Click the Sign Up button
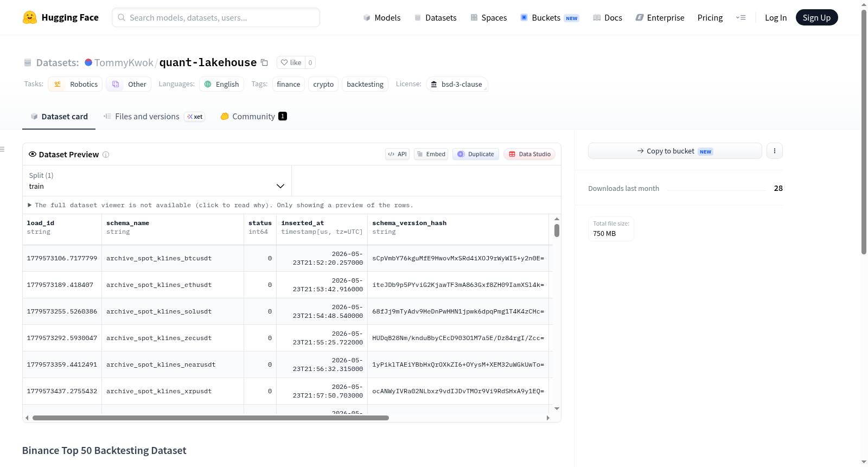This screenshot has width=868, height=467. pos(816,17)
